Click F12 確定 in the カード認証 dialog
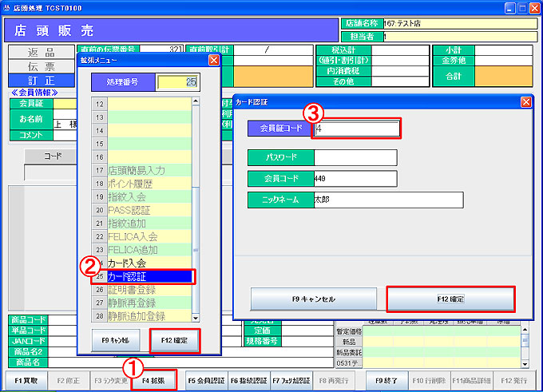The image size is (543, 392). (x=450, y=299)
